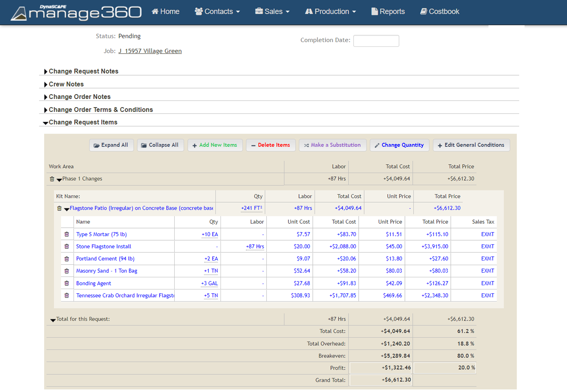Delete the Stone Flagstone Install row via trash icon

pos(66,247)
